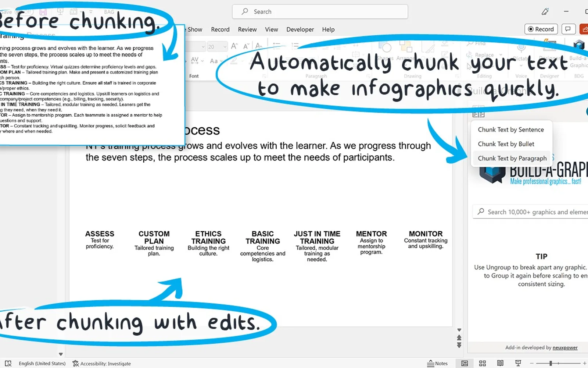588x368 pixels.
Task: Click the pen ink icon in title bar
Action: [x=545, y=12]
